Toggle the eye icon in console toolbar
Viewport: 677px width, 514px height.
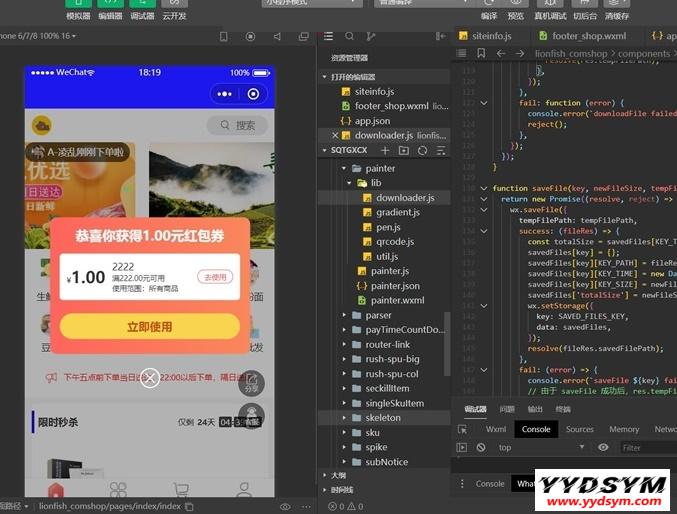point(603,448)
